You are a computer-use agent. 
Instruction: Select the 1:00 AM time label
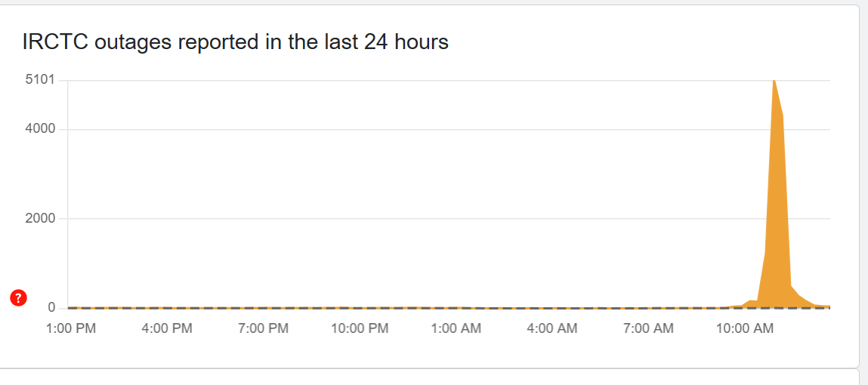pyautogui.click(x=456, y=328)
